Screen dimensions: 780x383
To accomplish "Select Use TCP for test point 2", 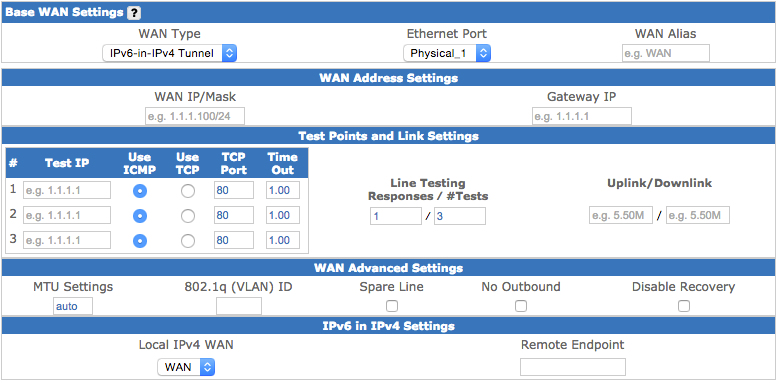I will (x=188, y=216).
